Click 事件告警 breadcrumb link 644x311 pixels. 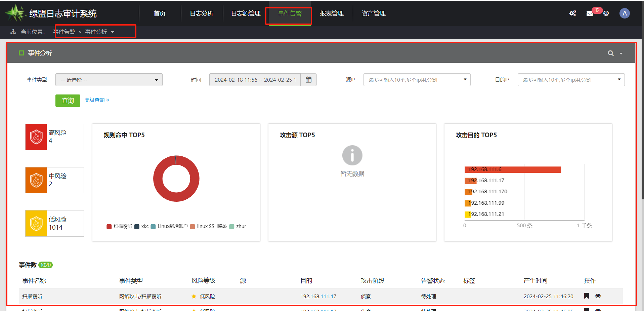coord(64,32)
